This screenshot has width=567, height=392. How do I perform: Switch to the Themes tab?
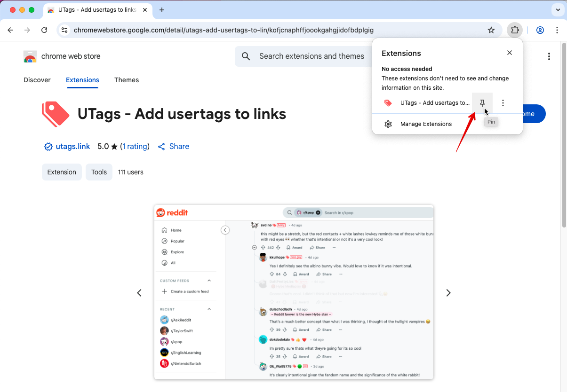click(126, 80)
